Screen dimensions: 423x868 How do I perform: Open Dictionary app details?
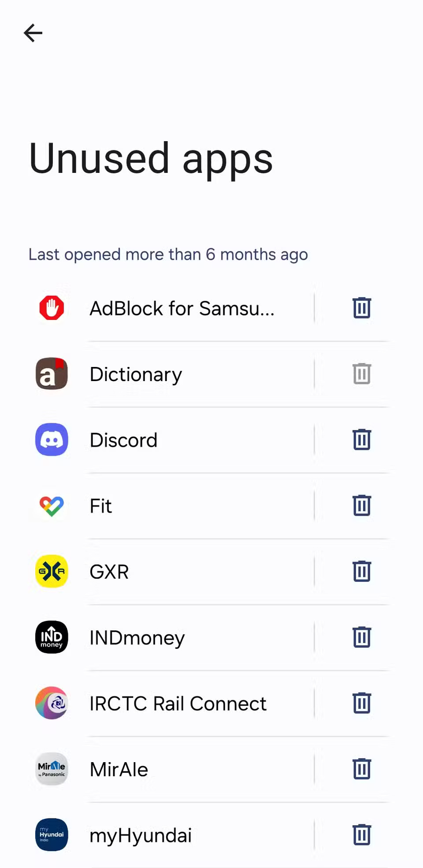click(136, 374)
